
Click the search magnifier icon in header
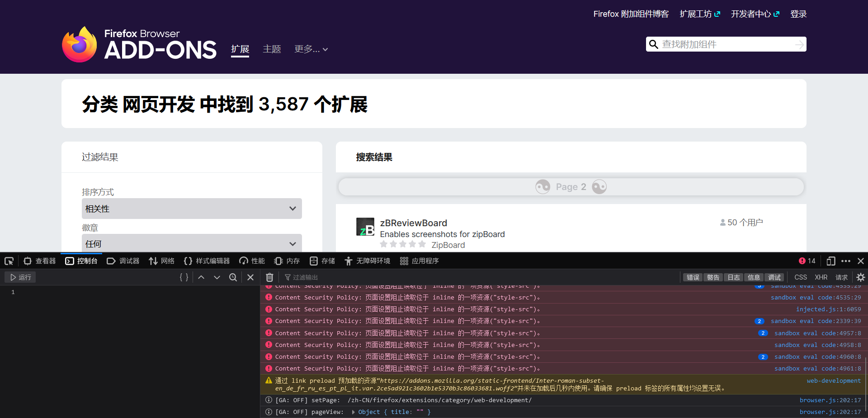[653, 44]
